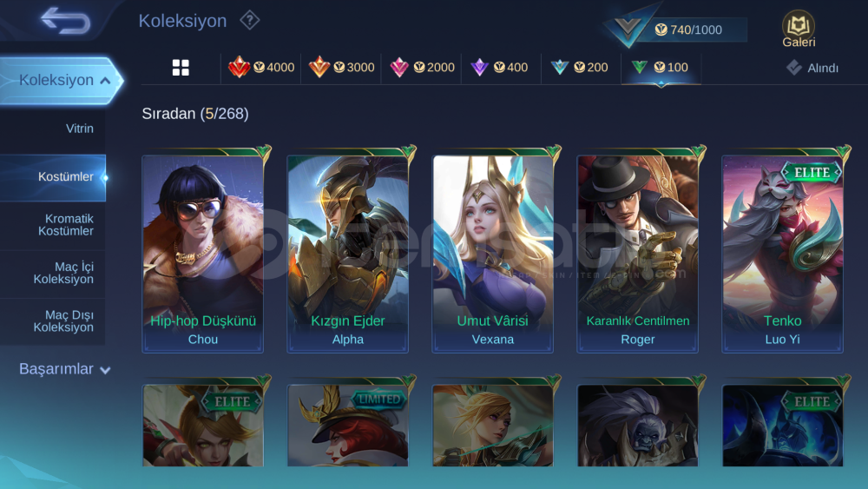
Task: Collapse the Koleksiyon sidebar section
Action: click(61, 80)
